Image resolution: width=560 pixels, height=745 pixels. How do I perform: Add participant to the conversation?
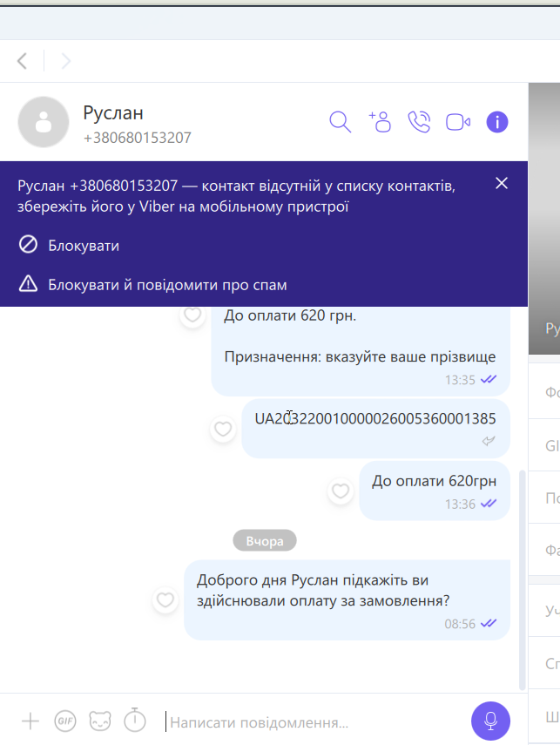click(380, 122)
